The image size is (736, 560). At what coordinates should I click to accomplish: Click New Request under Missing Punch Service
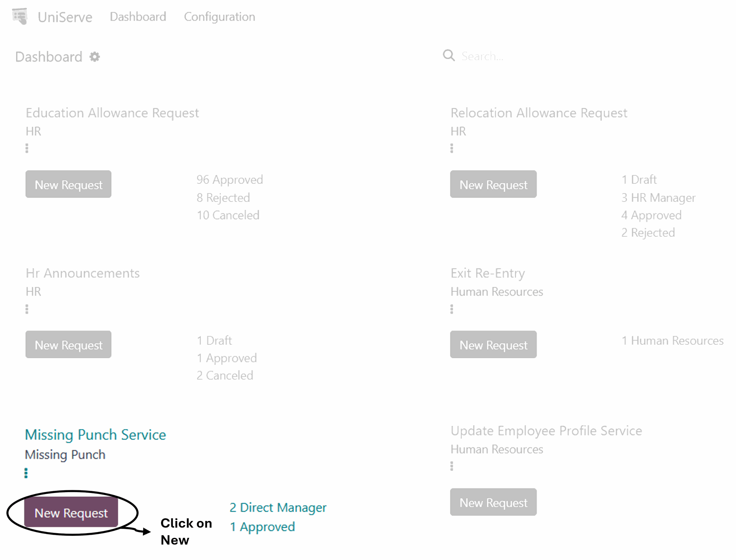tap(71, 513)
